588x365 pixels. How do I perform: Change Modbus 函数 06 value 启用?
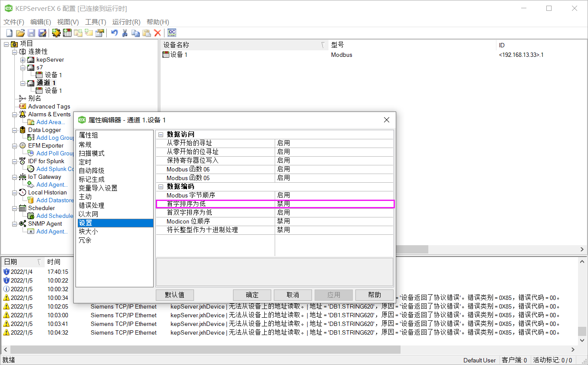click(x=334, y=169)
